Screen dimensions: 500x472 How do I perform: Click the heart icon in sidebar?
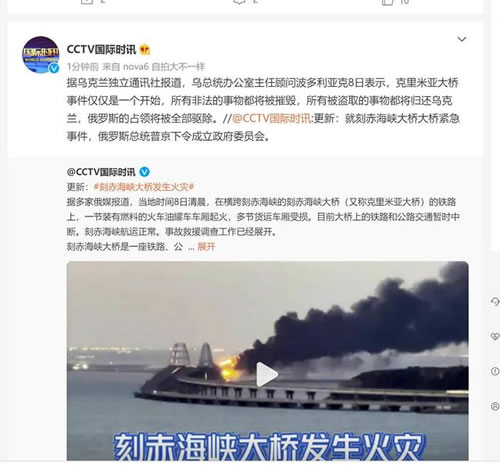495,336
